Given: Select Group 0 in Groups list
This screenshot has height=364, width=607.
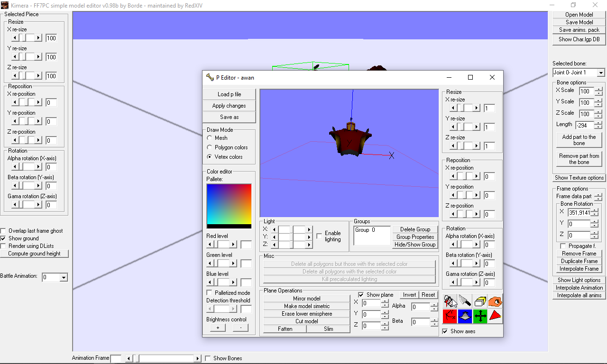Looking at the screenshot, I should (x=365, y=229).
